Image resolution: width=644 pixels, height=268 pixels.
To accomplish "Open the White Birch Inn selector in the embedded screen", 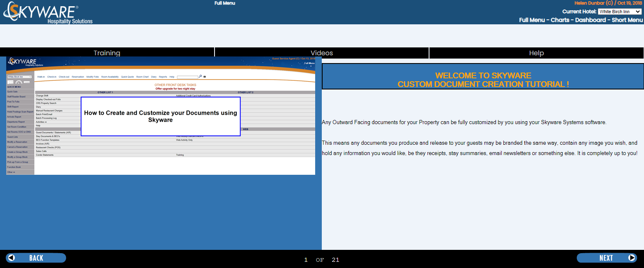I will 19,77.
